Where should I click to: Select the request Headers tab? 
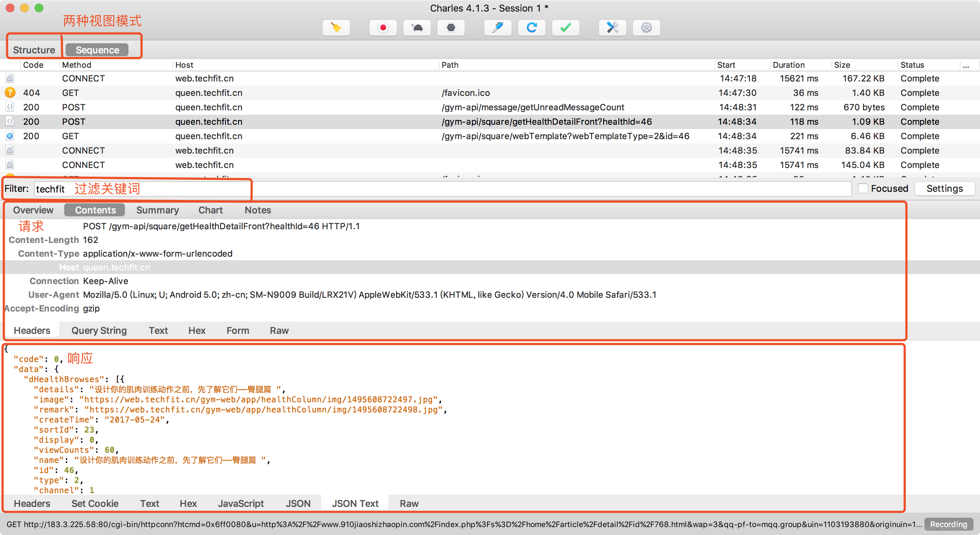coord(32,331)
